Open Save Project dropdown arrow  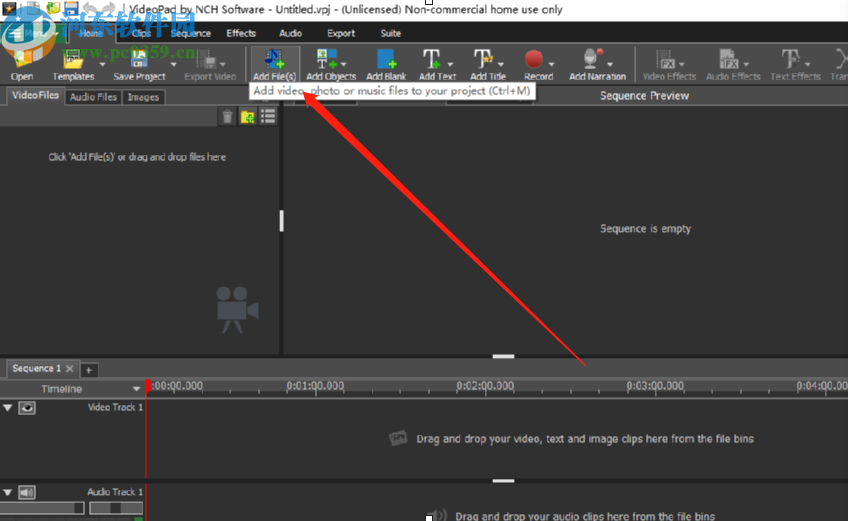tap(173, 64)
